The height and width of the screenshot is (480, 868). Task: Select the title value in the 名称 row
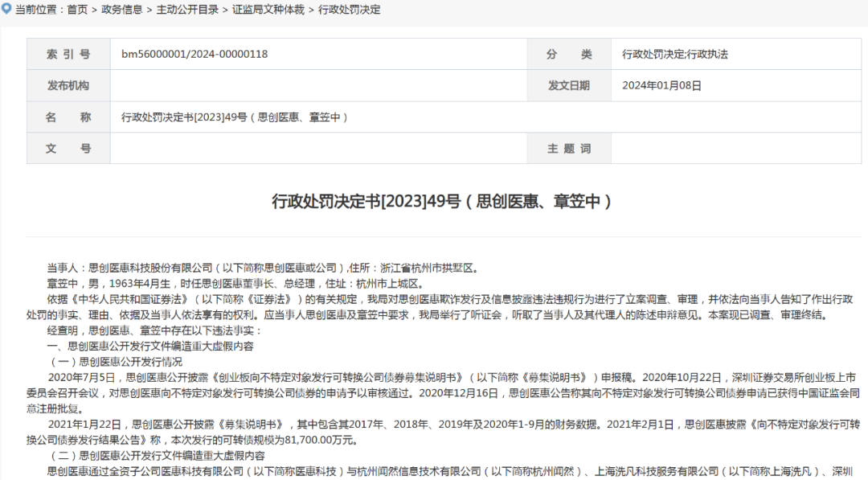coord(235,117)
